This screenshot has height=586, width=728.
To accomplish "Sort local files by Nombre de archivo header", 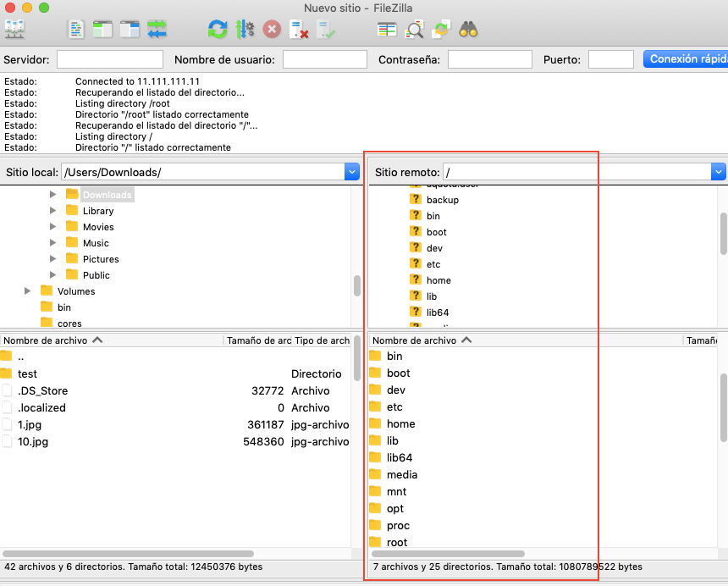I will [x=51, y=340].
